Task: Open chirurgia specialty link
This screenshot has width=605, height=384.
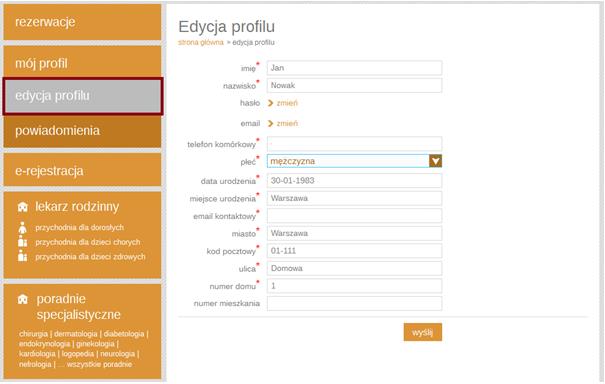Action: coord(34,334)
